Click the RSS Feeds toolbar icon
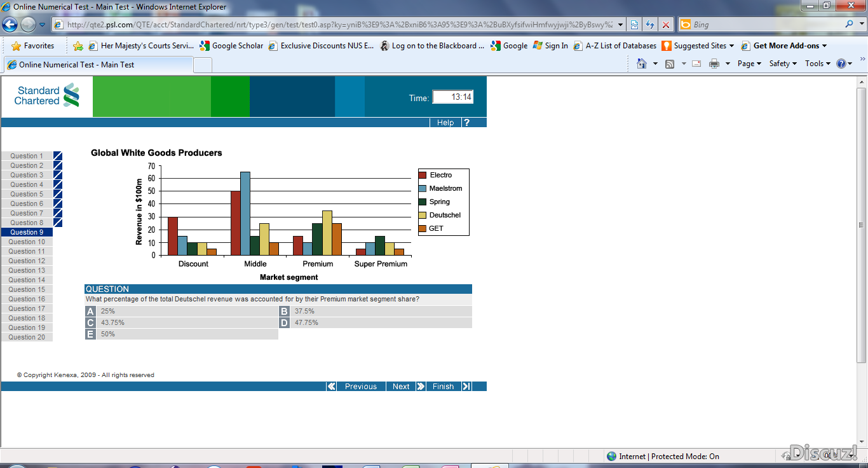868x468 pixels. [670, 64]
